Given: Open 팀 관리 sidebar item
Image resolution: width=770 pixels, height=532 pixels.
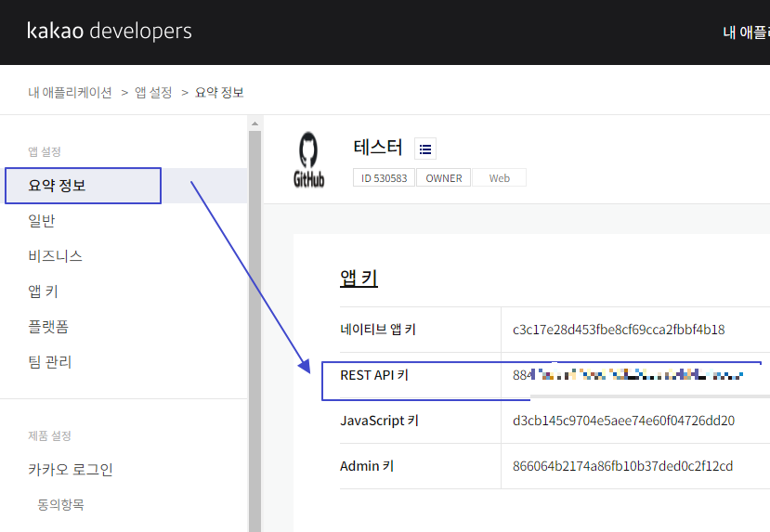Looking at the screenshot, I should point(49,362).
